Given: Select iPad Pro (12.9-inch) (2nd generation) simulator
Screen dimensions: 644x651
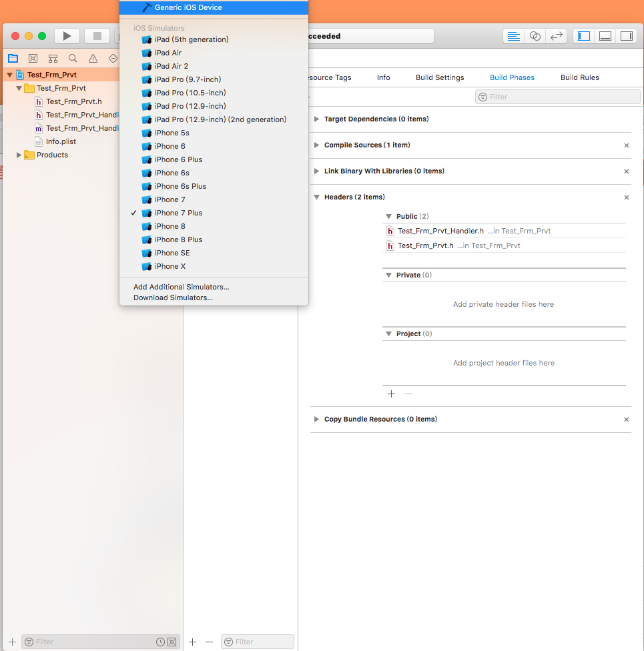Looking at the screenshot, I should 214,119.
